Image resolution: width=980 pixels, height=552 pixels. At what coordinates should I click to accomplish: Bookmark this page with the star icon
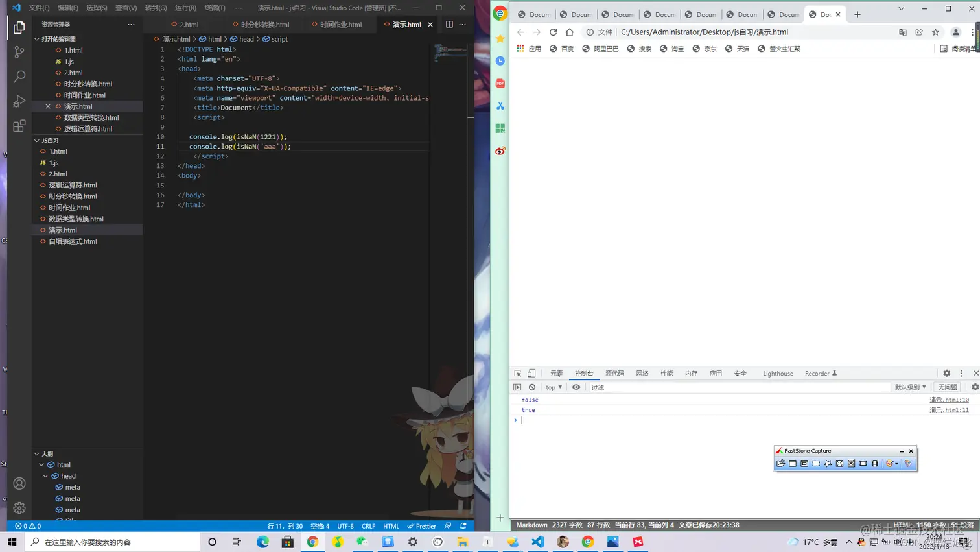pyautogui.click(x=935, y=32)
